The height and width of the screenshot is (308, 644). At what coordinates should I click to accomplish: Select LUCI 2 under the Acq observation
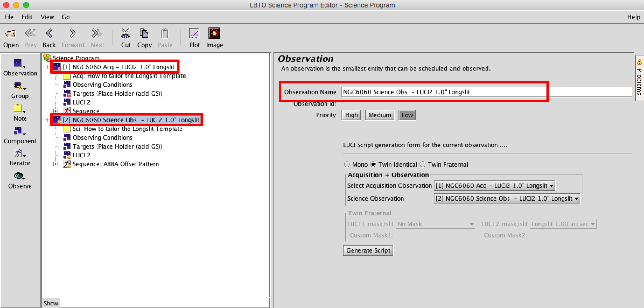[x=81, y=102]
